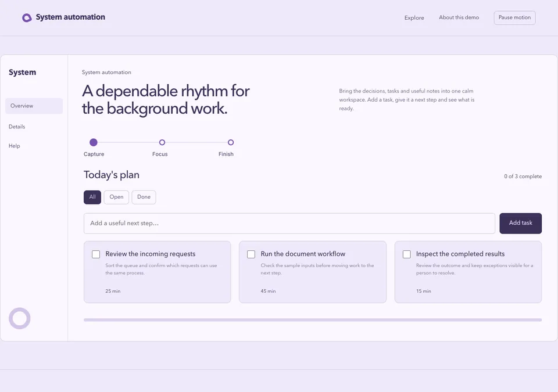Image resolution: width=558 pixels, height=392 pixels.
Task: Click the Add a useful next step field
Action: [x=289, y=224]
